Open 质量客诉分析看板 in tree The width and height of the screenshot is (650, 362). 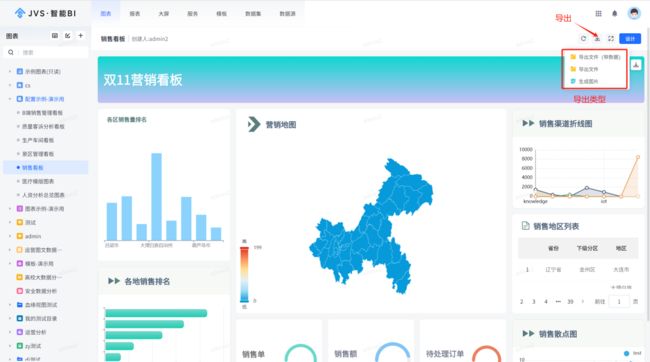pyautogui.click(x=43, y=126)
